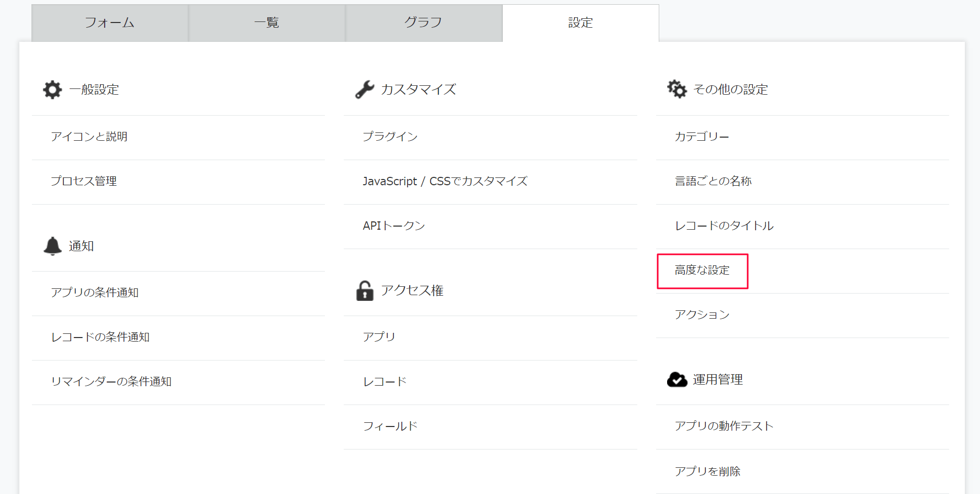Screen dimensions: 980x494
Task: Go to プロセス管理
Action: (x=84, y=181)
